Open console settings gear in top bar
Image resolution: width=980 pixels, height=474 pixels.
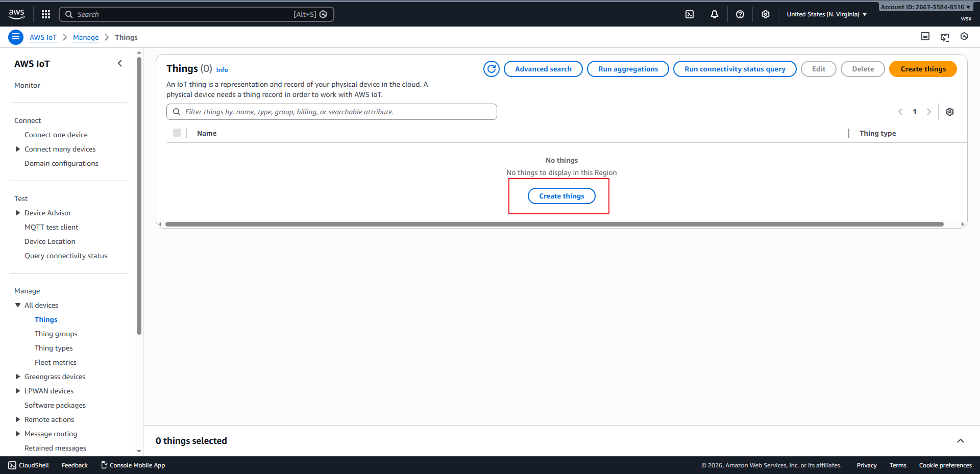766,14
